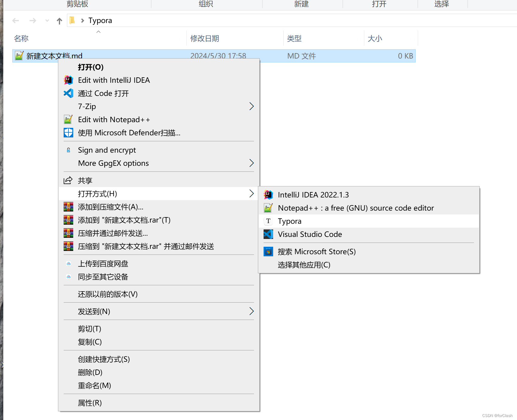Choose 搜索 Microsoft Store(S)

pos(369,252)
